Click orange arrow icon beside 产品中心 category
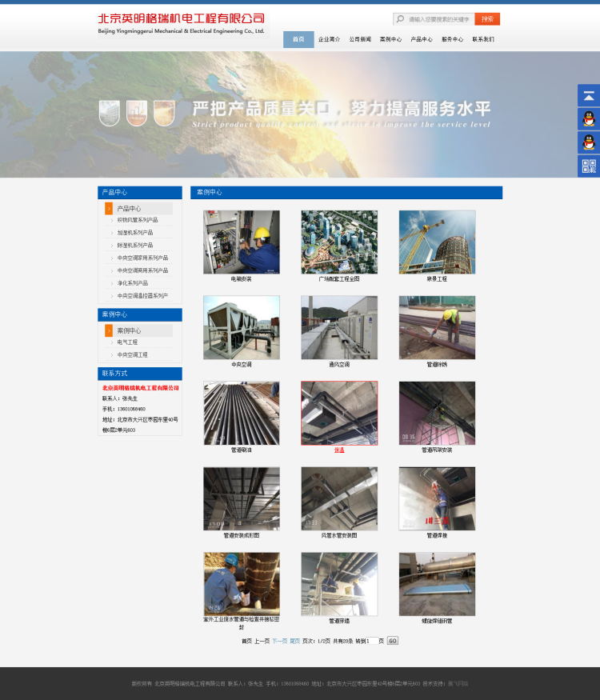This screenshot has width=600, height=700. tap(109, 209)
